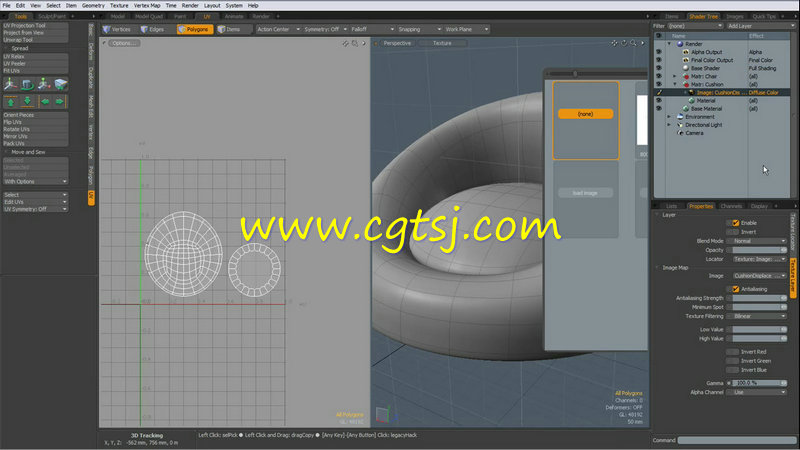Click the UV Relax button
The image size is (800, 450).
(x=35, y=57)
